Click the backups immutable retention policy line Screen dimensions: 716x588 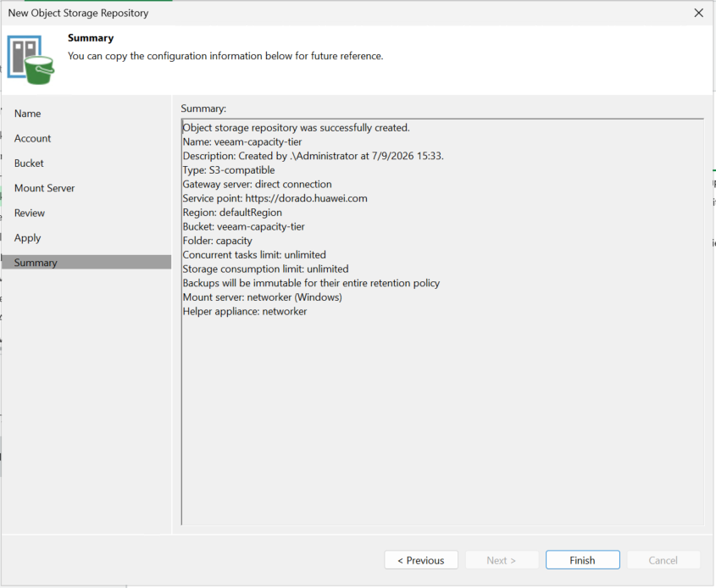point(311,283)
